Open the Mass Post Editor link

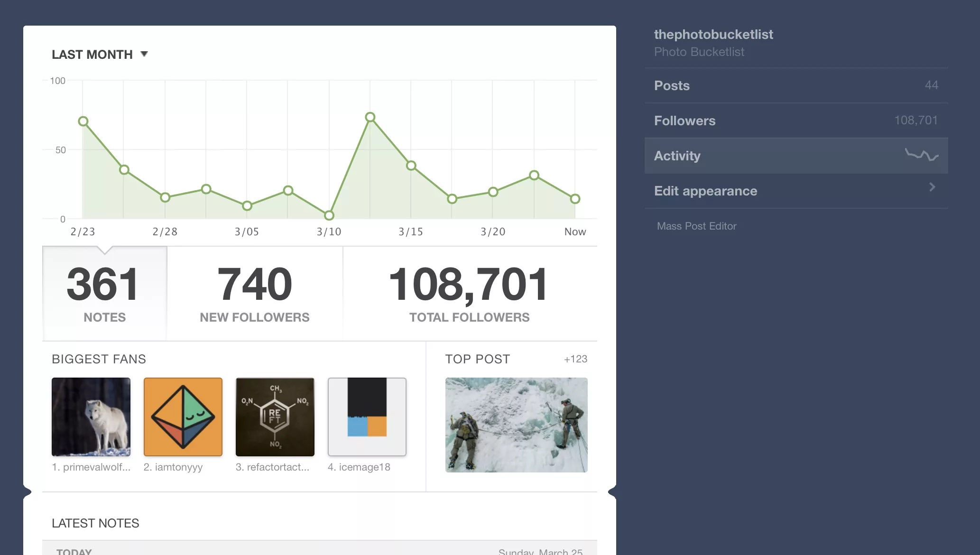point(696,226)
